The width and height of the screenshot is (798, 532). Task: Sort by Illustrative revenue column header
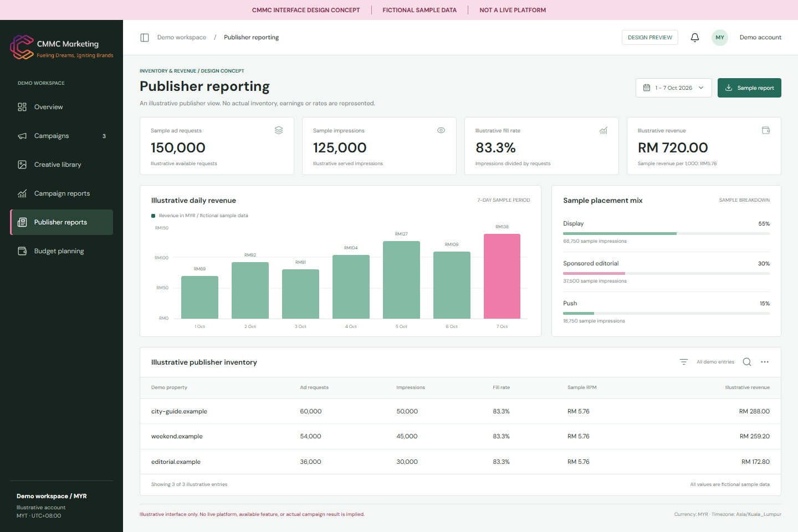click(x=748, y=387)
